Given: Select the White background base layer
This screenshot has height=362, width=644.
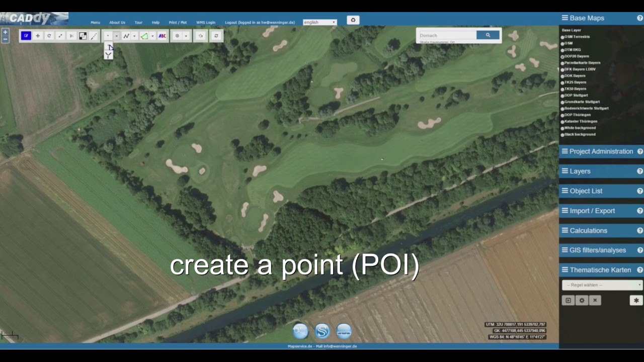Looking at the screenshot, I should (562, 128).
